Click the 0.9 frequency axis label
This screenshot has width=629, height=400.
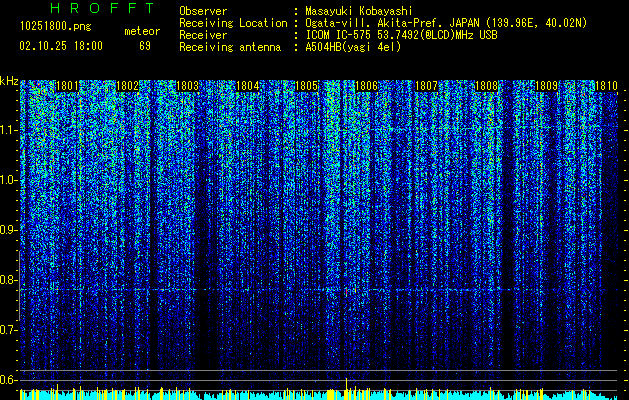click(8, 230)
